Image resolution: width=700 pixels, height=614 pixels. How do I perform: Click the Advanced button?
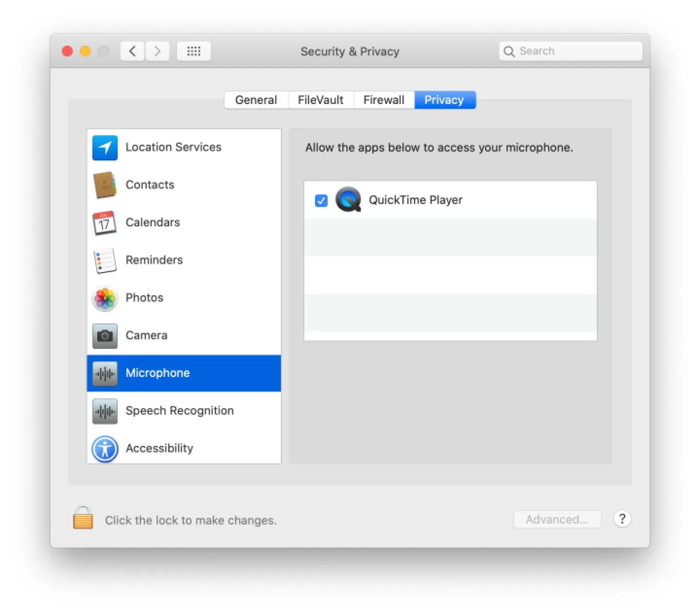[557, 519]
